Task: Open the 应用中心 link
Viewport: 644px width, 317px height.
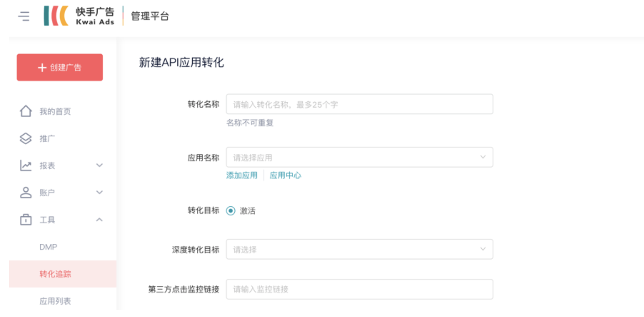Action: 285,175
